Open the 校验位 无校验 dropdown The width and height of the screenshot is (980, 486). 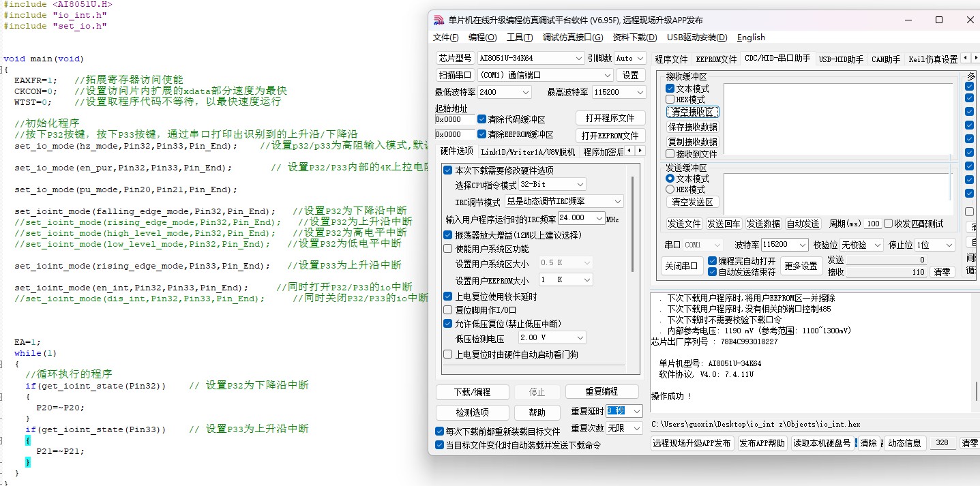pyautogui.click(x=862, y=245)
